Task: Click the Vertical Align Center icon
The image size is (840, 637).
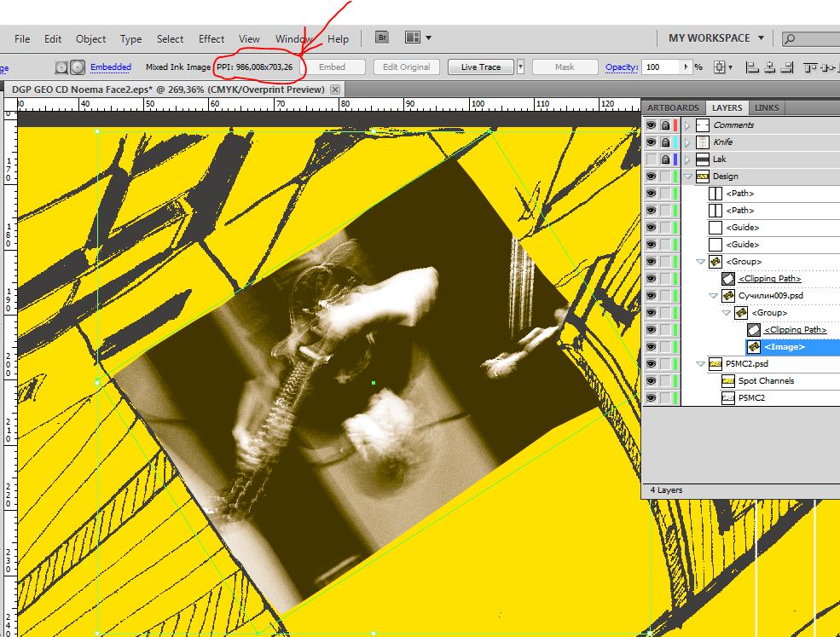Action: click(828, 67)
